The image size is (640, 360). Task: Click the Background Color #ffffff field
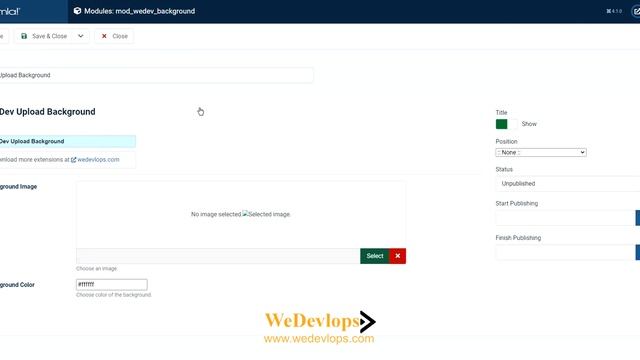(111, 284)
